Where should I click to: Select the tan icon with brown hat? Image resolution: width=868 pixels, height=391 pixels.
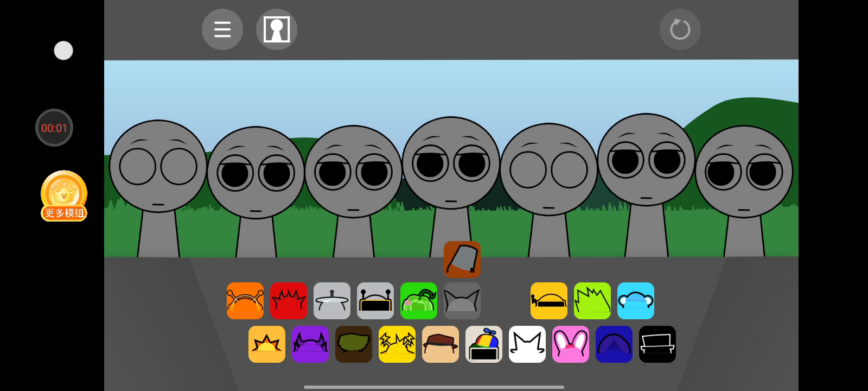pyautogui.click(x=441, y=344)
